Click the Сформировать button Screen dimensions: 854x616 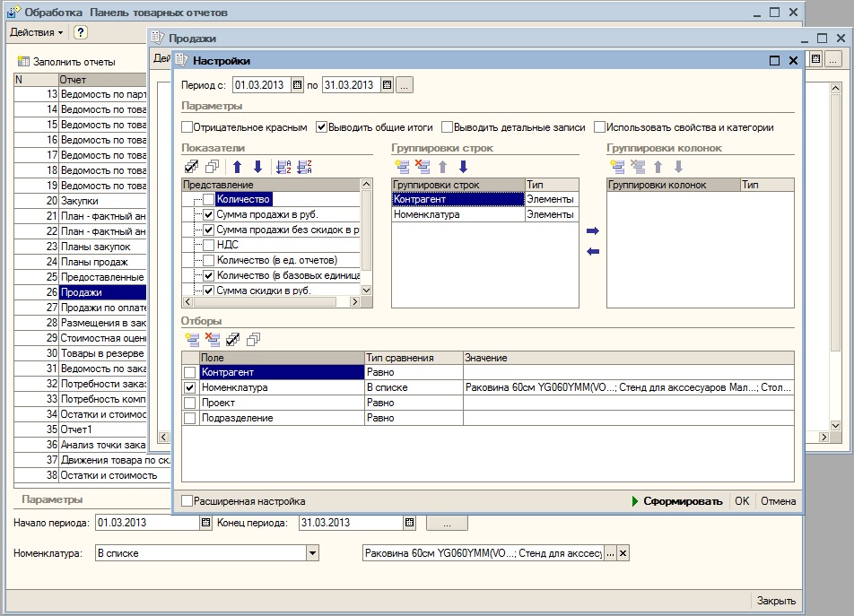pos(676,501)
